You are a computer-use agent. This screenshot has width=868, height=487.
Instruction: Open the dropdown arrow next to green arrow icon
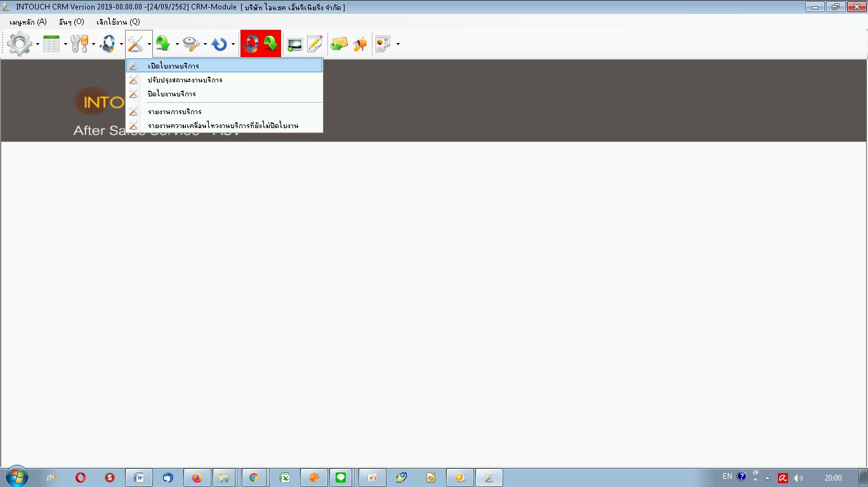pos(177,44)
